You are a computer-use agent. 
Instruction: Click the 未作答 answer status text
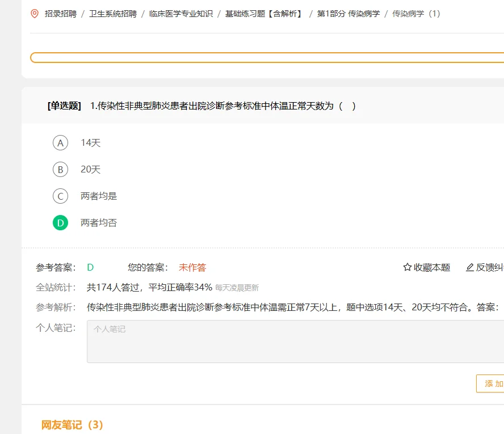click(x=192, y=267)
